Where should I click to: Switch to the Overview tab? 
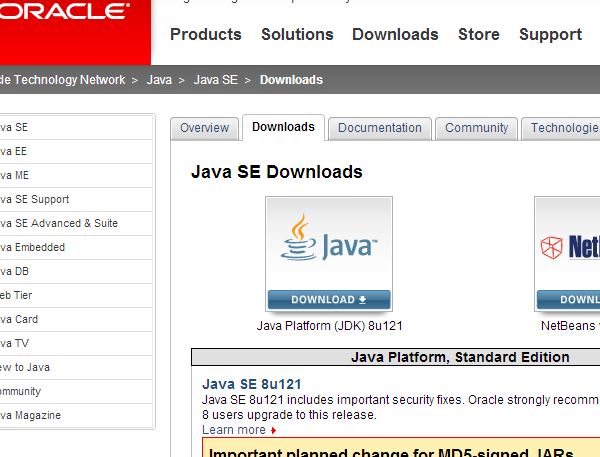coord(204,128)
